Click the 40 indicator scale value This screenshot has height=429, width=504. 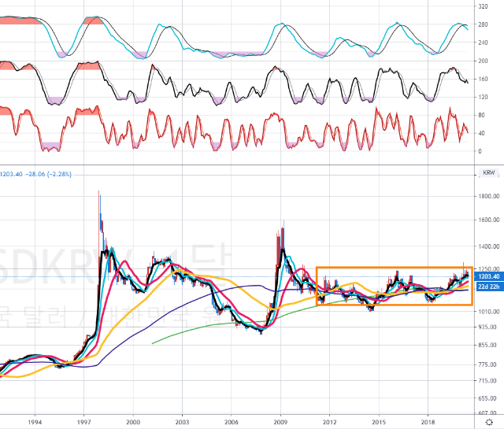[x=481, y=133]
